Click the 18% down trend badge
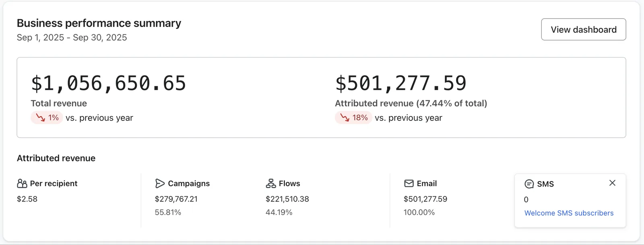Viewport: 644px width, 245px height. 353,118
